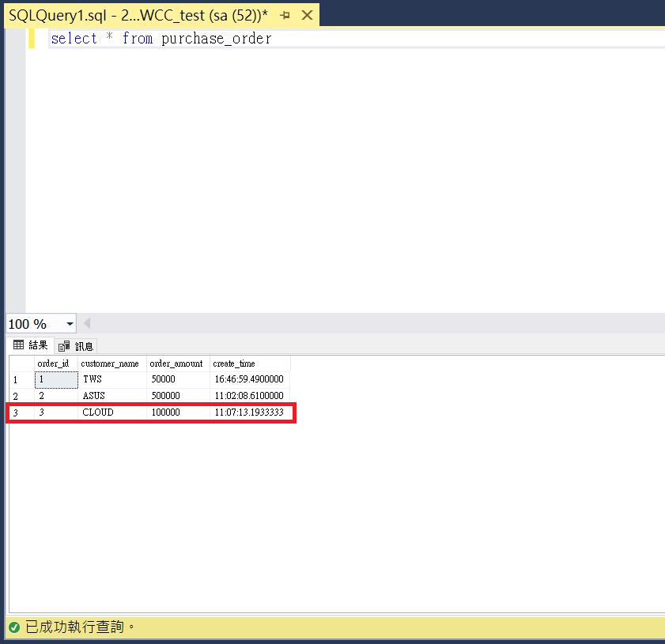Screen dimensions: 665x644
Task: Select the order_id column header
Action: [x=56, y=363]
